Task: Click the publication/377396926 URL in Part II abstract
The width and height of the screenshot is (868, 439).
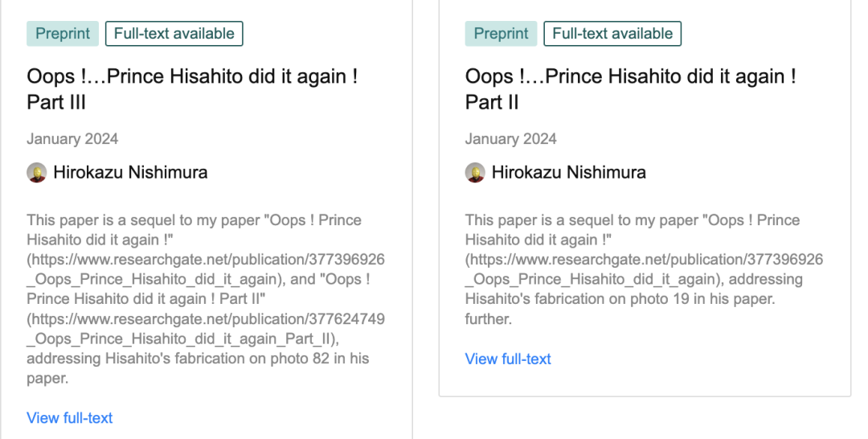Action: (645, 260)
